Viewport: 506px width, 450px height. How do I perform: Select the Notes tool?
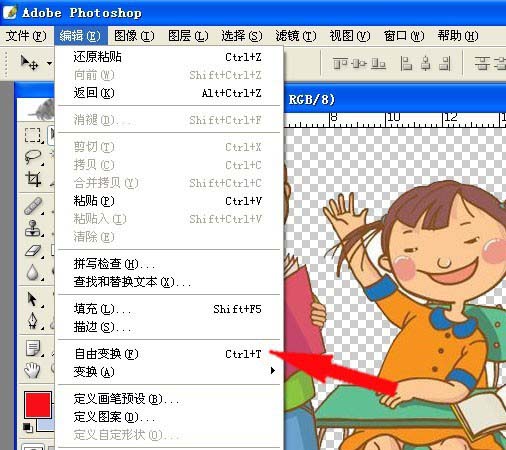(x=33, y=348)
